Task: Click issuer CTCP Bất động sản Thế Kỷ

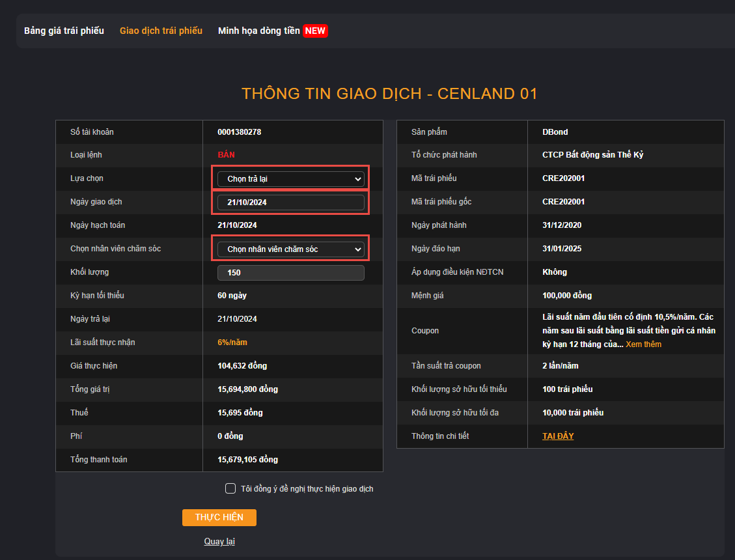Action: click(592, 155)
